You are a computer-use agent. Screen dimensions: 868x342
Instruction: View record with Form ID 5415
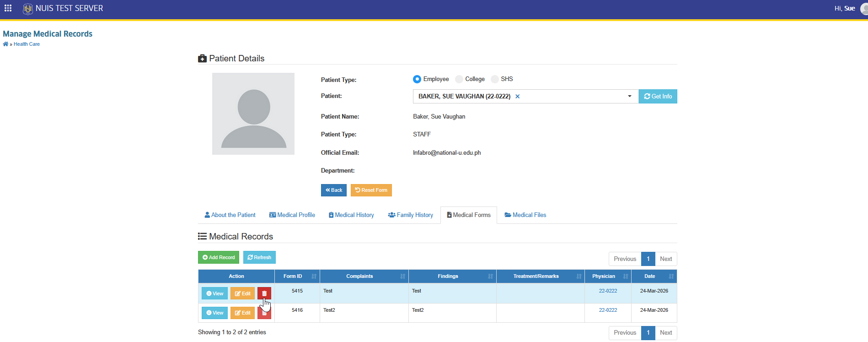tap(214, 293)
